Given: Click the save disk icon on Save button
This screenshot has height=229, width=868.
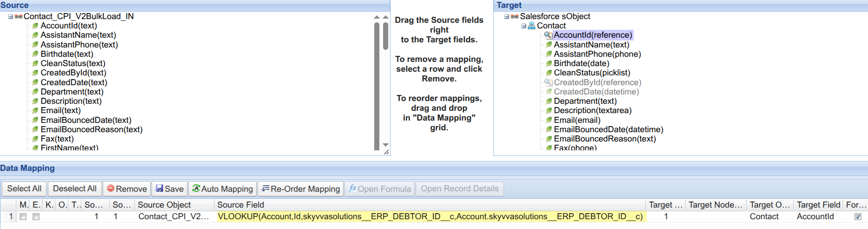Looking at the screenshot, I should pyautogui.click(x=159, y=188).
